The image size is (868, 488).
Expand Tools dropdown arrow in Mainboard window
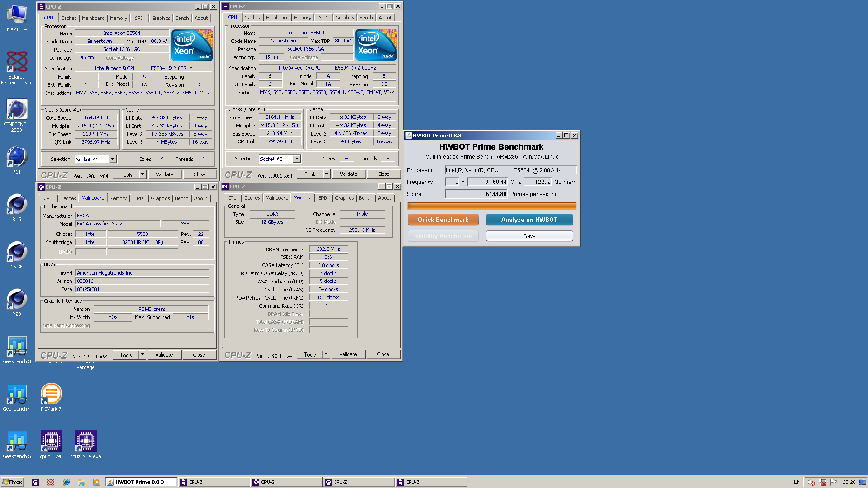coord(142,355)
